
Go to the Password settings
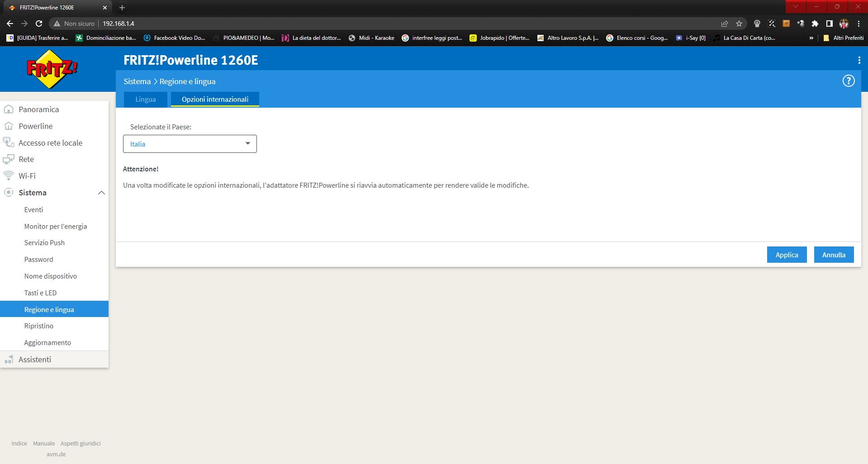tap(38, 260)
